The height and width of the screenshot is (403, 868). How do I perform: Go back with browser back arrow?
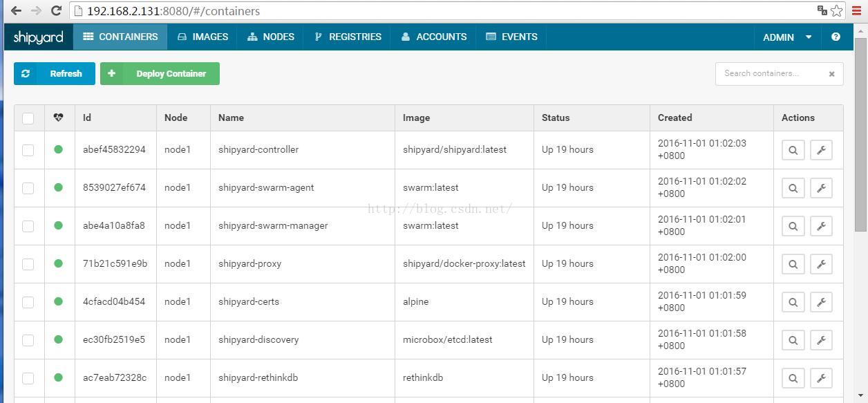click(x=16, y=10)
